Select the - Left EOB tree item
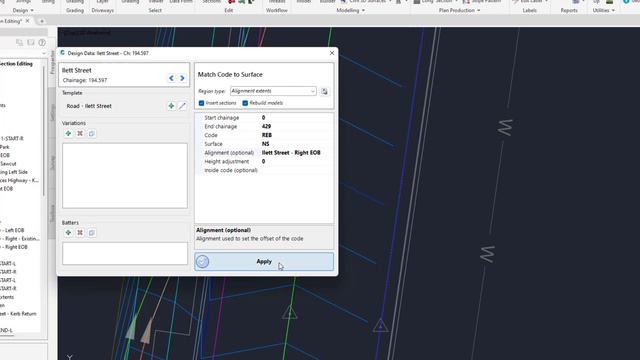The width and height of the screenshot is (640, 360). pos(12,231)
